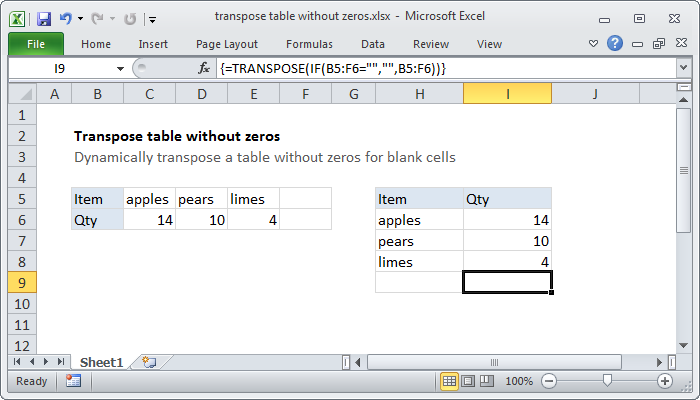Open the Name Box dropdown arrow
This screenshot has height=400, width=700.
click(120, 69)
